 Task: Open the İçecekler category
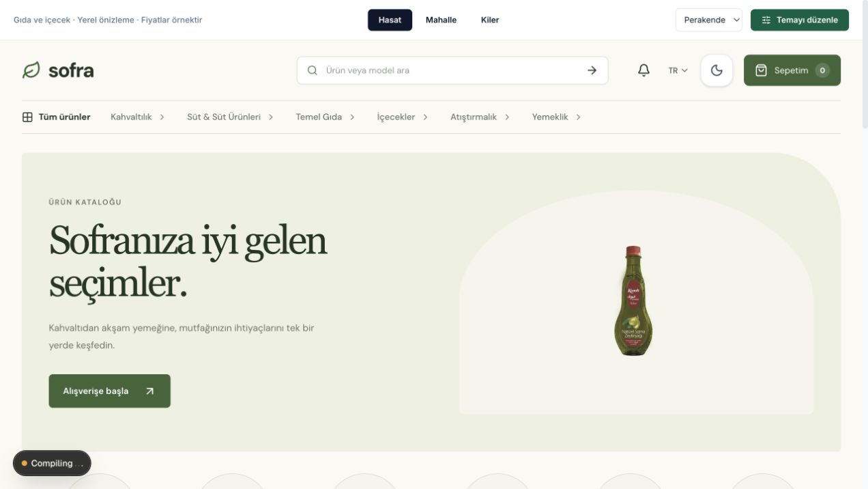[x=396, y=117]
